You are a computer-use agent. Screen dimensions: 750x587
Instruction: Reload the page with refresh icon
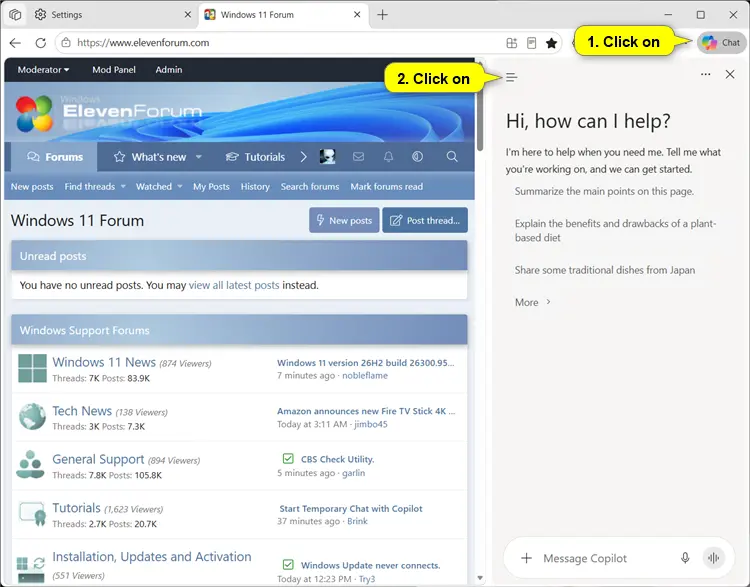tap(41, 43)
